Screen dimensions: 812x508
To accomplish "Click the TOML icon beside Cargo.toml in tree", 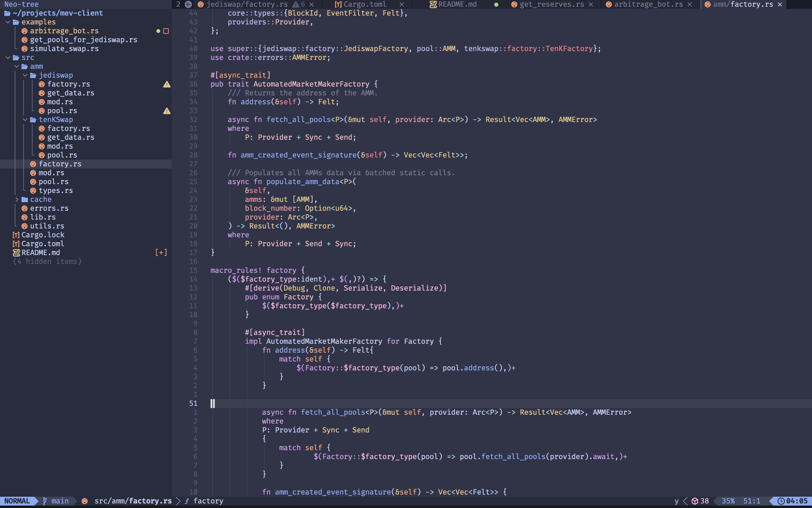I will [16, 244].
